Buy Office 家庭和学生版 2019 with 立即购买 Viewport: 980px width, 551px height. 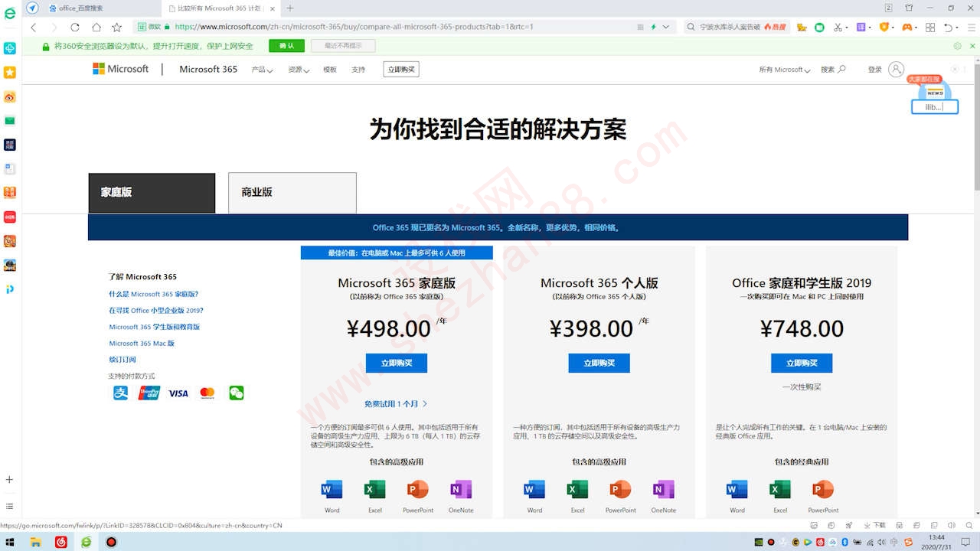(x=802, y=363)
